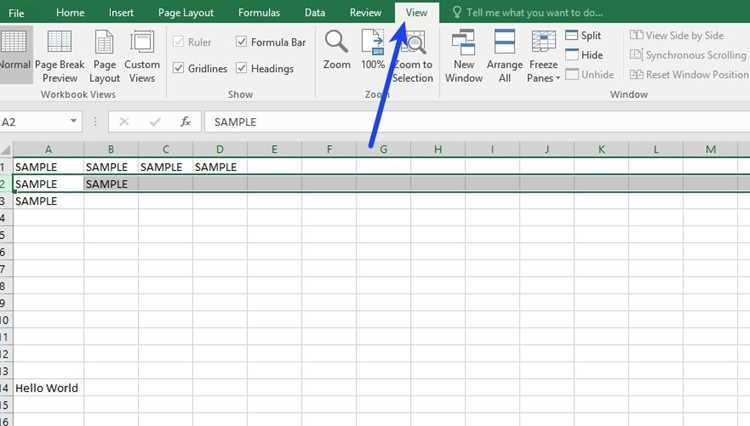Open the Name Box dropdown arrow
This screenshot has width=750, height=426.
pyautogui.click(x=73, y=121)
